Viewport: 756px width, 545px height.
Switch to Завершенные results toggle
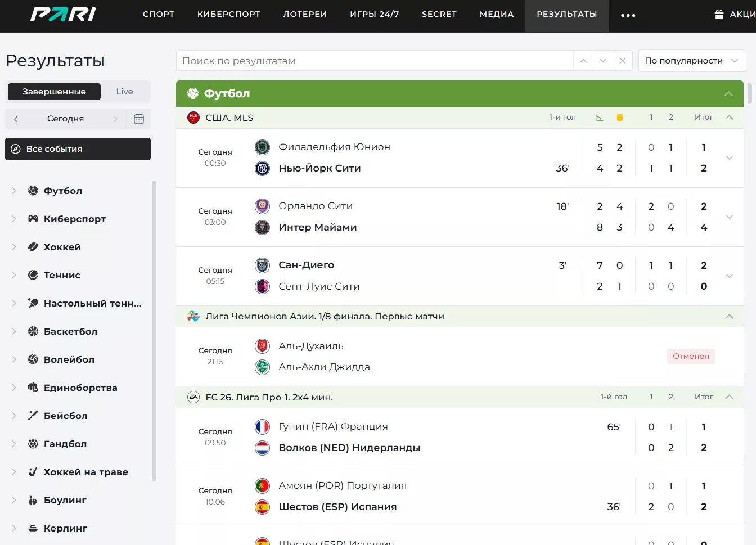pos(54,92)
